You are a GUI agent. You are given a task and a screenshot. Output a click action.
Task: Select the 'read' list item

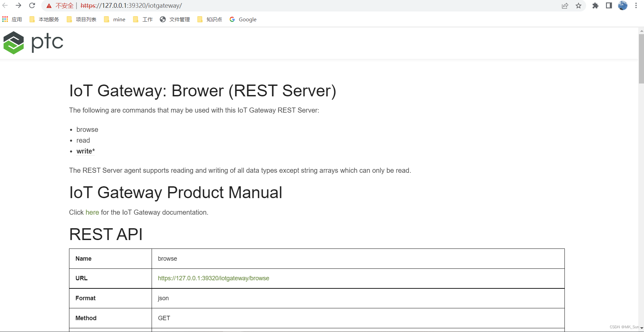click(83, 140)
